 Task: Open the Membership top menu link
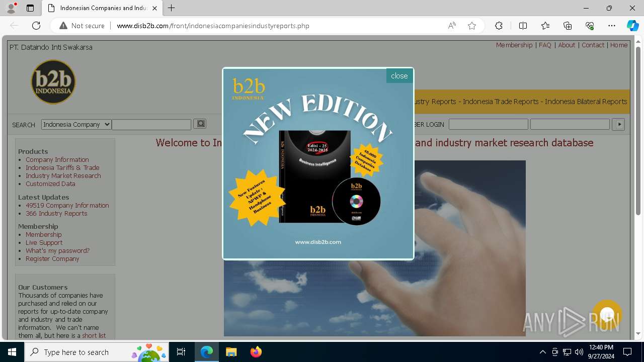514,45
